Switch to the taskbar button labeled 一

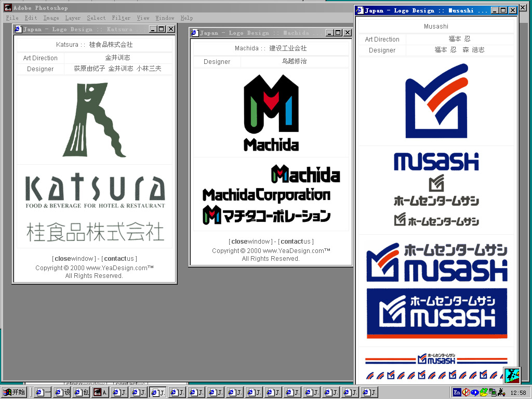point(43,393)
